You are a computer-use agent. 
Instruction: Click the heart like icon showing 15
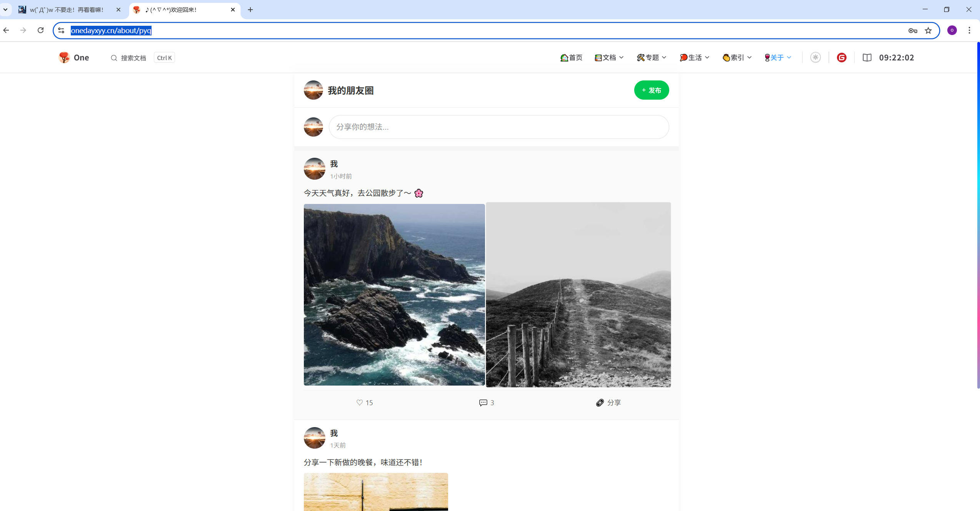(360, 402)
